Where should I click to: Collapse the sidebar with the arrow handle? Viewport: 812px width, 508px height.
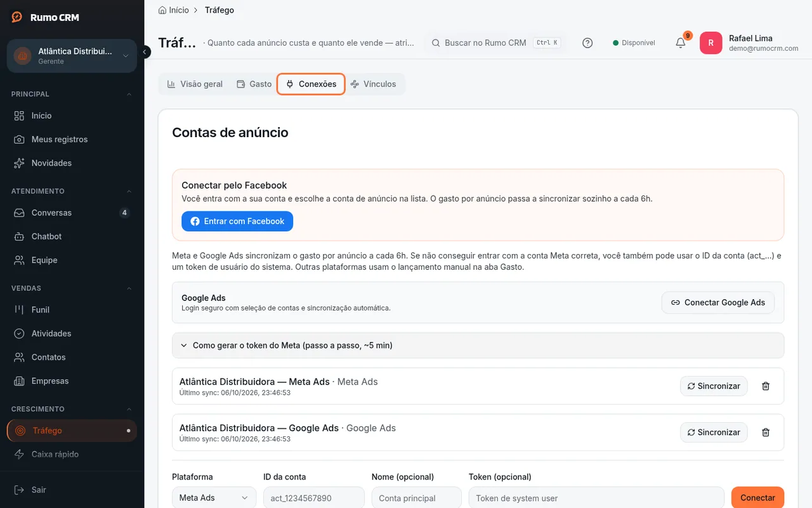point(145,51)
